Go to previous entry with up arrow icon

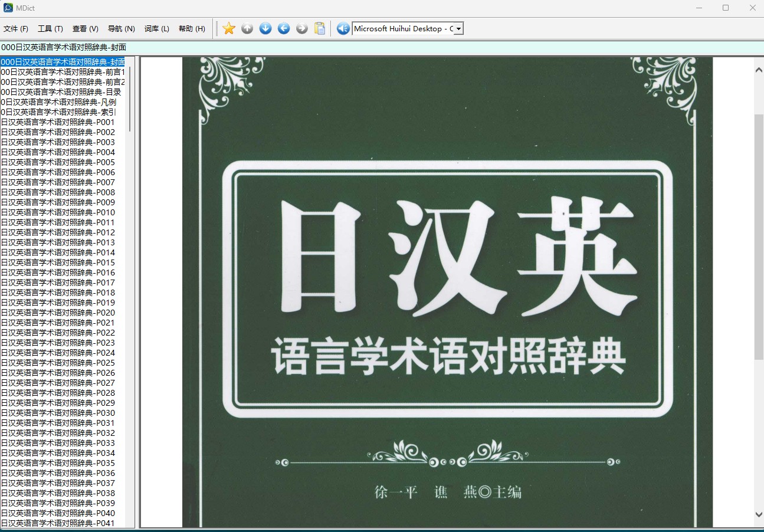point(247,28)
